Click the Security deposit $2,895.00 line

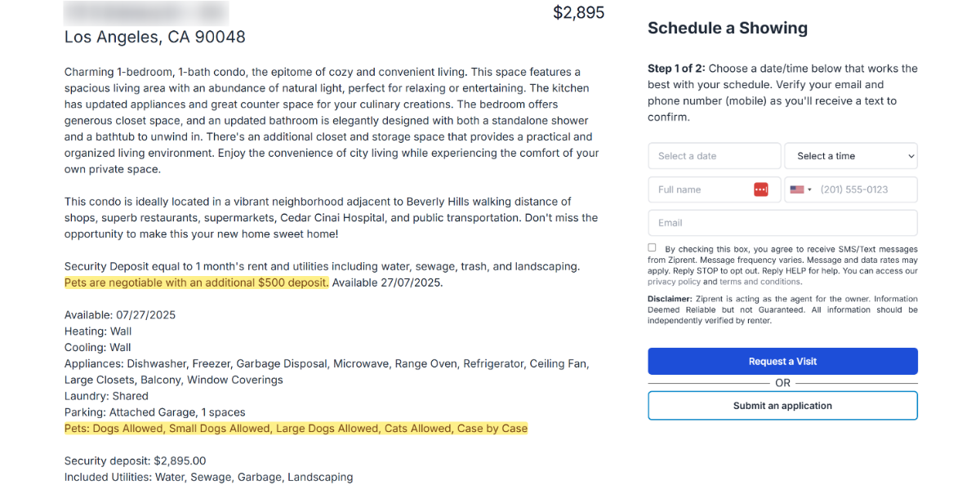tap(136, 461)
